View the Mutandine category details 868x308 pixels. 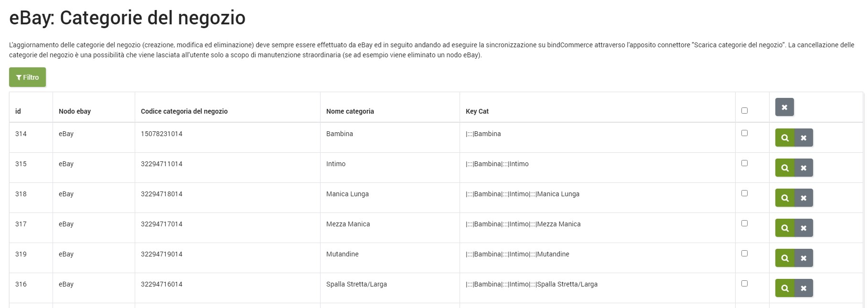coord(784,258)
